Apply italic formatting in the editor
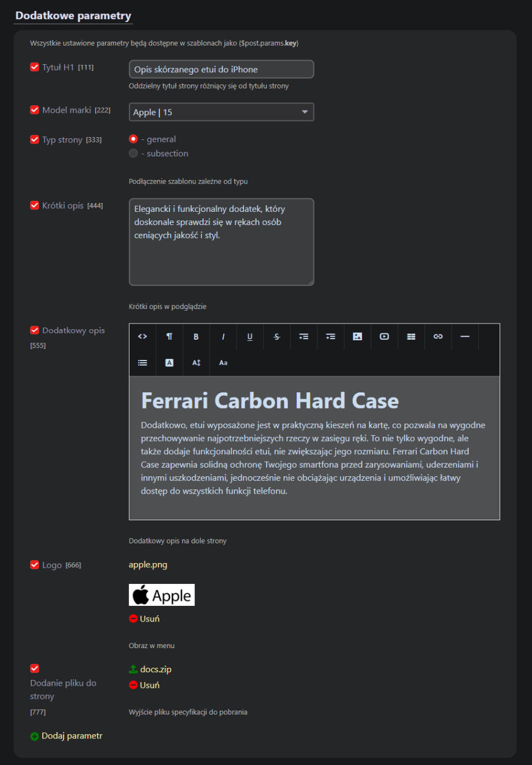 click(x=223, y=337)
